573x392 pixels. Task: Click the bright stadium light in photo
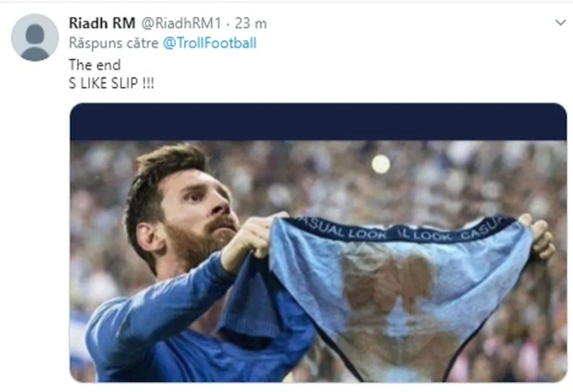[381, 164]
